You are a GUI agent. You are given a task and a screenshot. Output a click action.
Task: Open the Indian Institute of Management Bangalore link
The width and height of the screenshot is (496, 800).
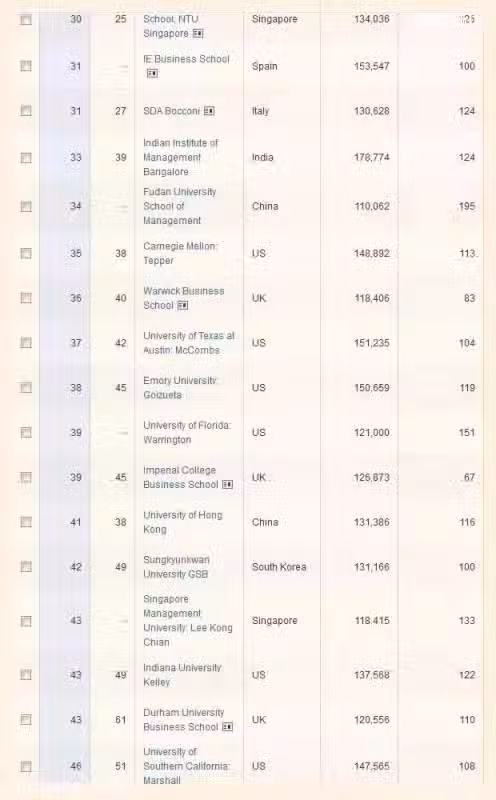point(181,157)
